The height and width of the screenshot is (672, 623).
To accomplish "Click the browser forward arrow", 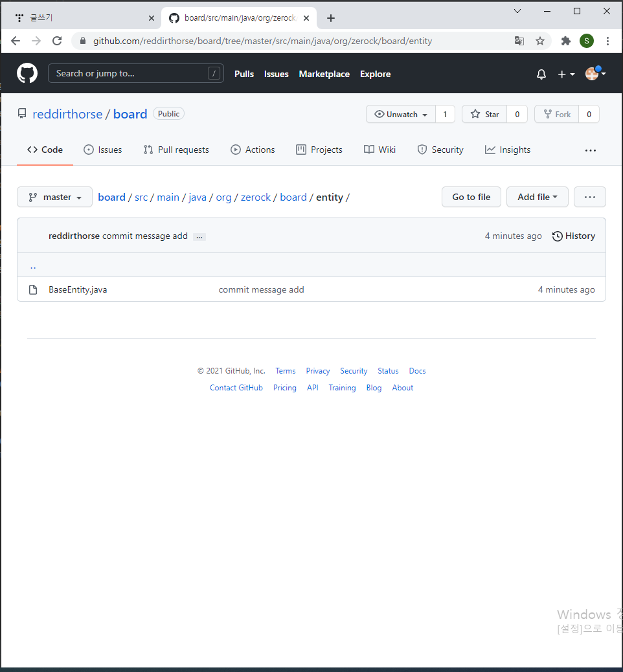I will click(x=36, y=41).
